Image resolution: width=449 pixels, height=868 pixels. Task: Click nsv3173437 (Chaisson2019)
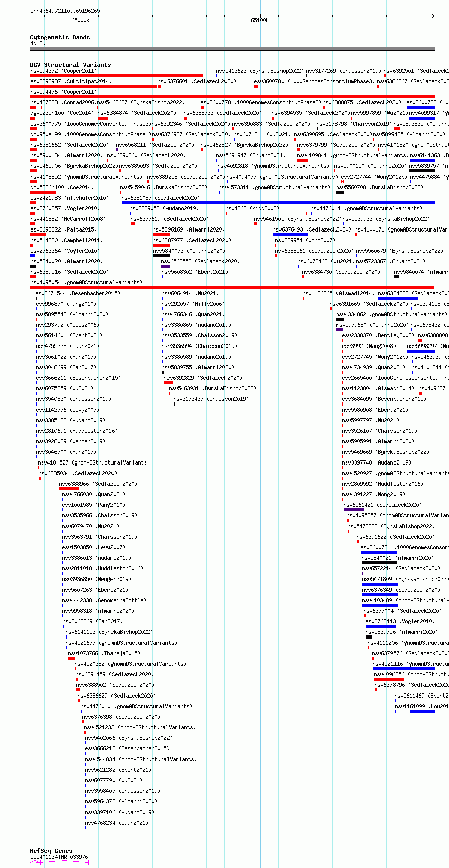211,399
